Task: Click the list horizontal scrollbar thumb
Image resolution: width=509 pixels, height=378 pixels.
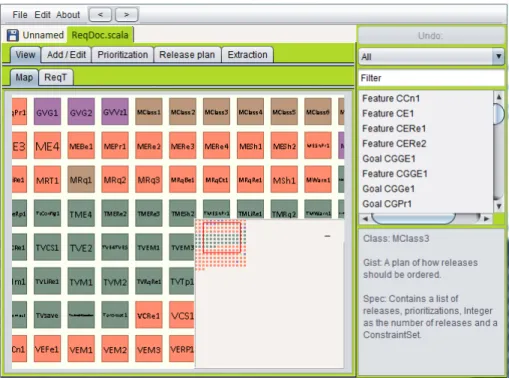Action: pyautogui.click(x=413, y=219)
